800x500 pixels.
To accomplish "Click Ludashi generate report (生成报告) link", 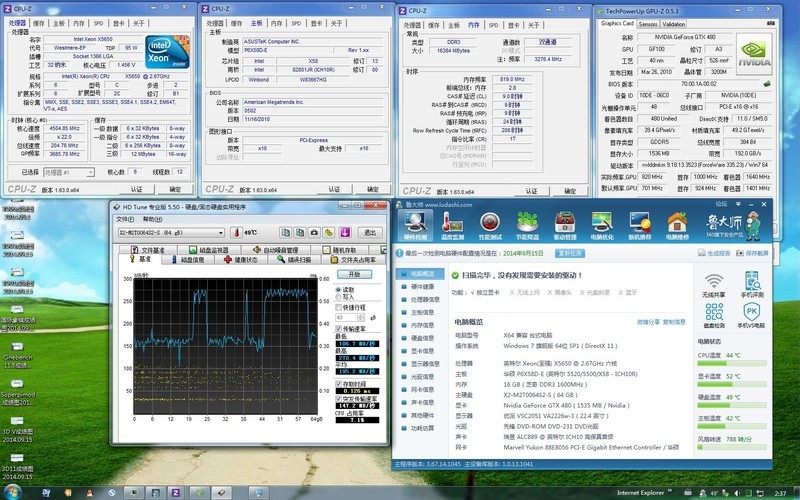I will coord(714,254).
